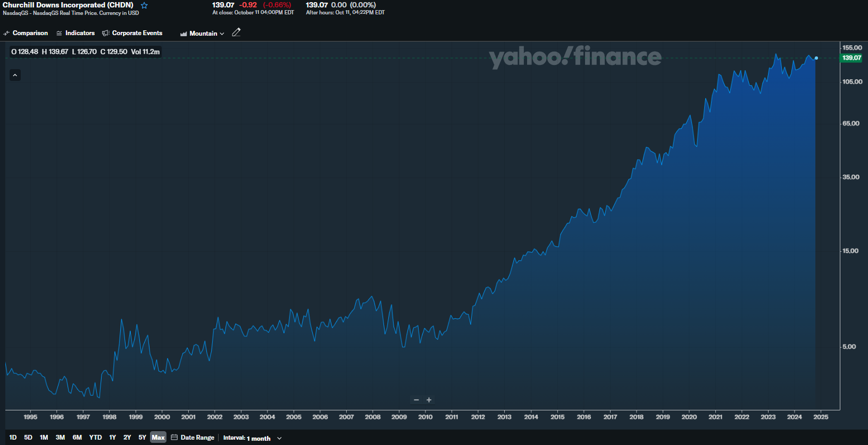Click the Date Range calendar icon
The width and height of the screenshot is (868, 445).
pos(174,438)
